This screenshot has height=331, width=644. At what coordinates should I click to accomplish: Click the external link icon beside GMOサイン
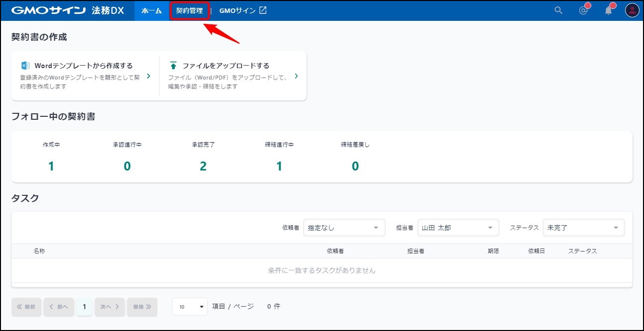(x=263, y=10)
